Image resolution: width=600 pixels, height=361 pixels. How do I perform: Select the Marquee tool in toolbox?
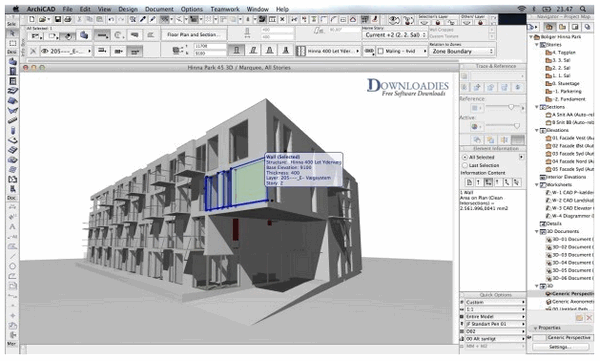(12, 43)
